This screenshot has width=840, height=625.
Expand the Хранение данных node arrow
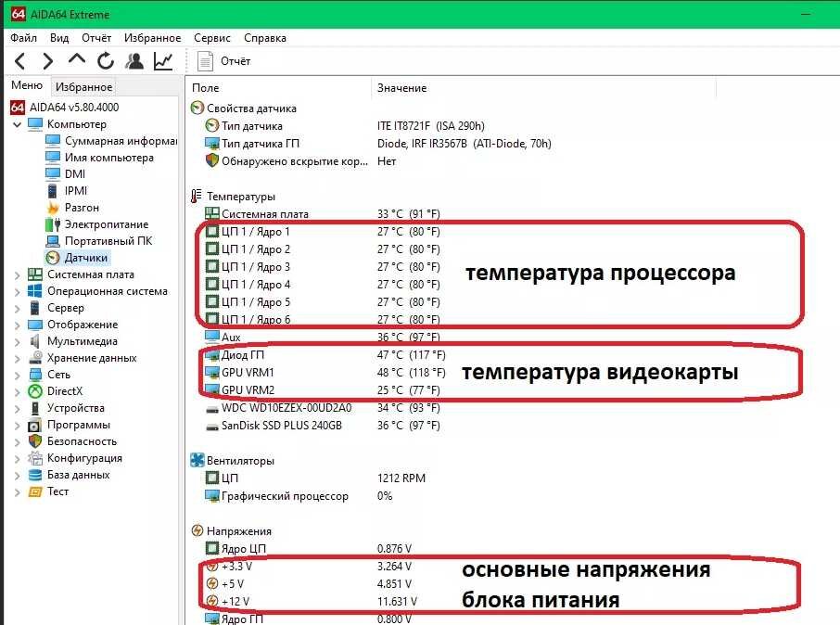pyautogui.click(x=17, y=358)
